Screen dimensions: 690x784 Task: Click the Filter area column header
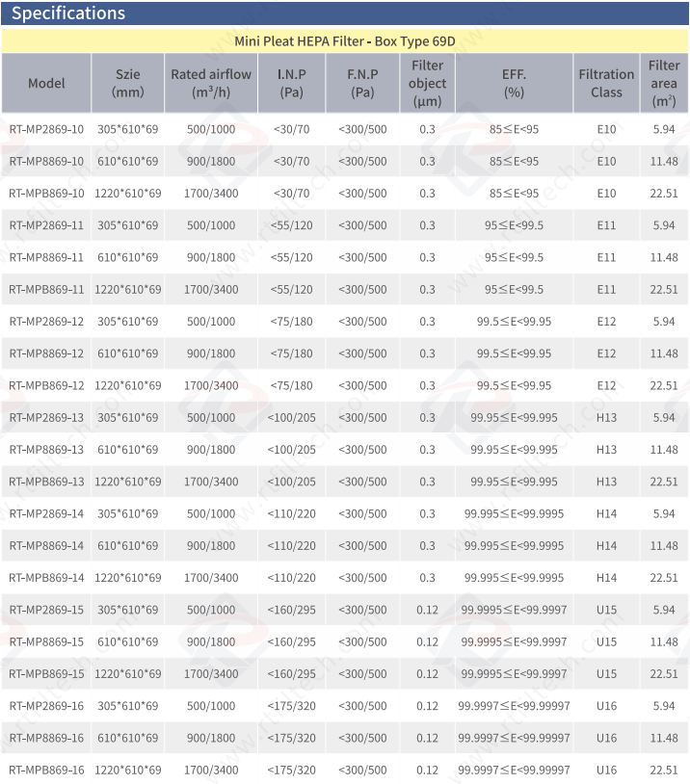click(664, 83)
